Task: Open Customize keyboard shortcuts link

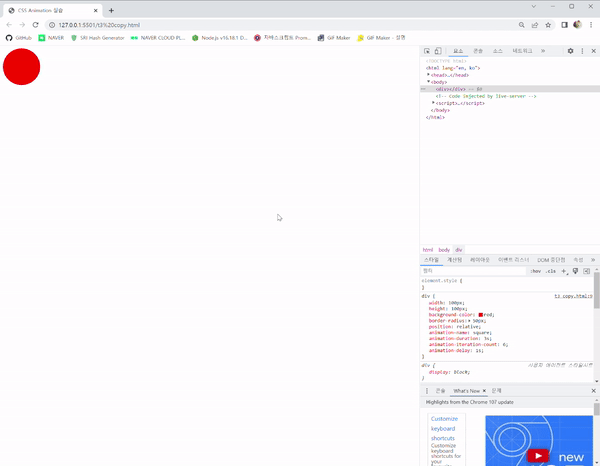Action: [444, 429]
